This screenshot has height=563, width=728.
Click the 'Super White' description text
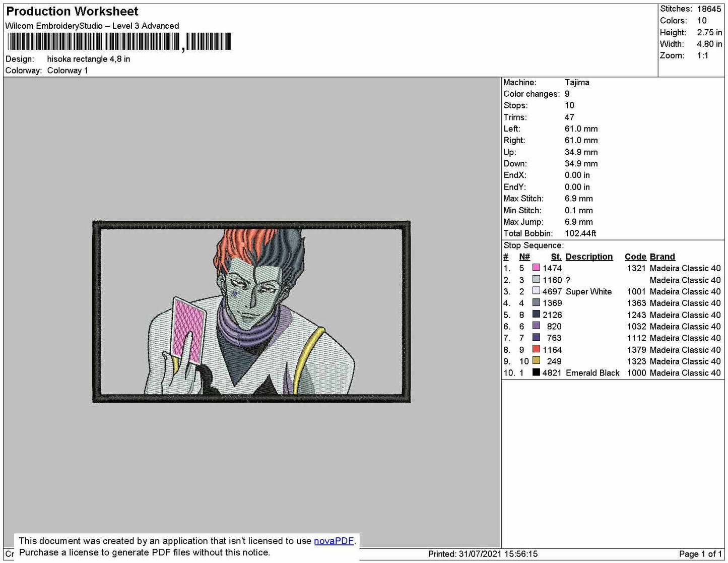click(588, 291)
